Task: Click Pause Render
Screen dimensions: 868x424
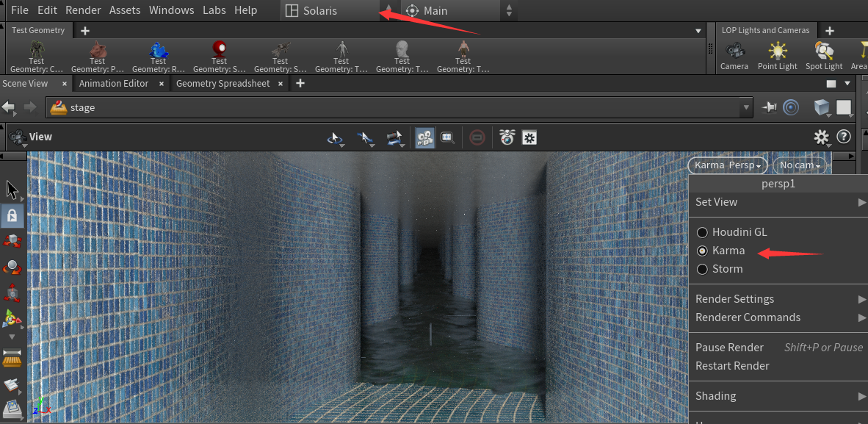Action: click(x=729, y=347)
